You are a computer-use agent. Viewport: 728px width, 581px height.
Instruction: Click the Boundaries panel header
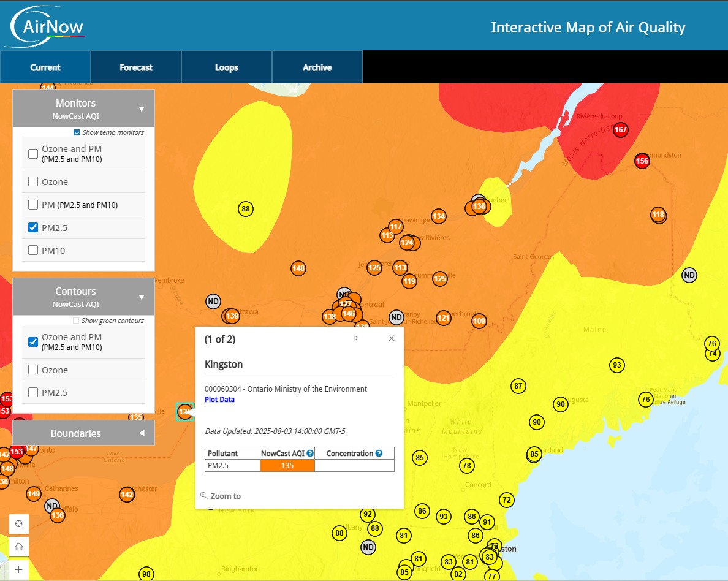[83, 433]
